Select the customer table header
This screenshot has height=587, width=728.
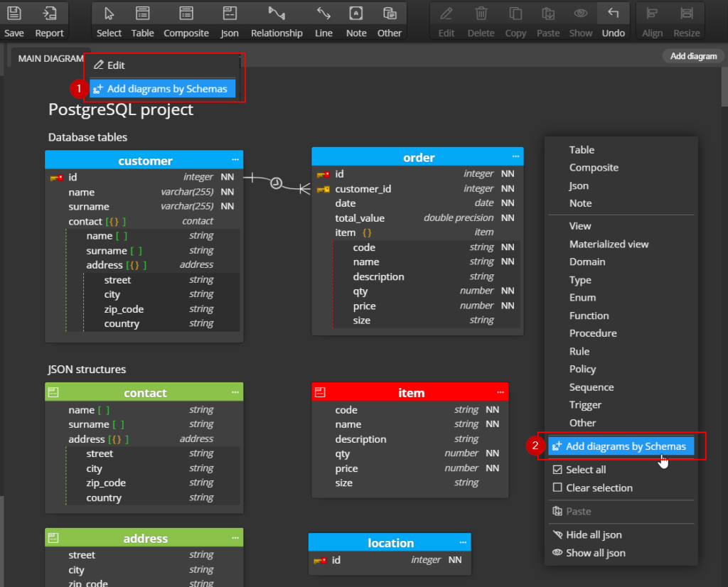(144, 160)
